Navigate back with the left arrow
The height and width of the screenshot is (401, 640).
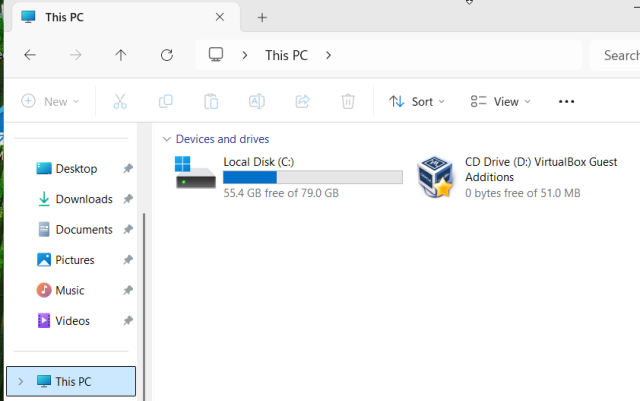30,55
